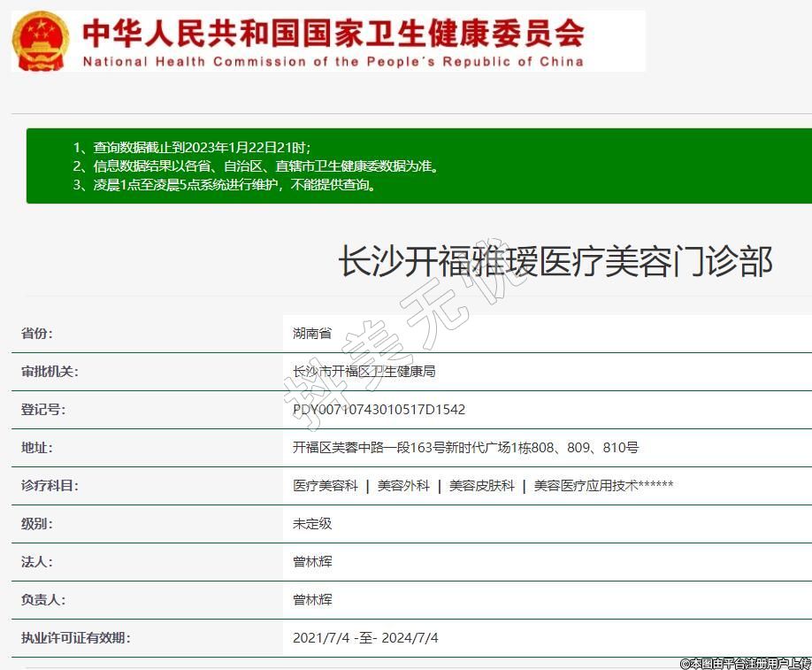Select the first notice about query data cutoff
Image resolution: width=812 pixels, height=670 pixels.
(x=192, y=147)
